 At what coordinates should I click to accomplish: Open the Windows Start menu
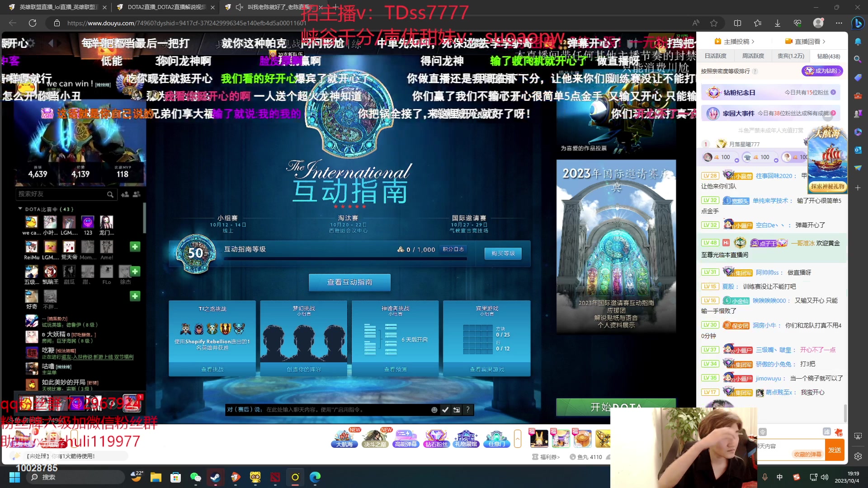(14, 477)
